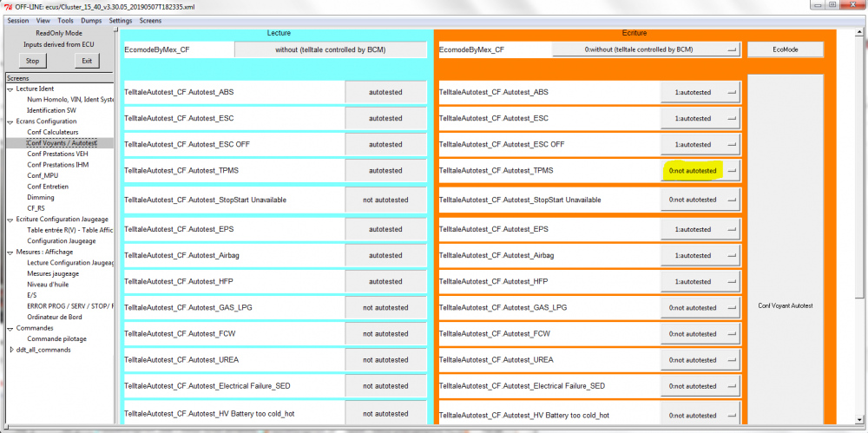This screenshot has height=433, width=868.
Task: Select Niveau d'huile in the tree
Action: (x=48, y=284)
